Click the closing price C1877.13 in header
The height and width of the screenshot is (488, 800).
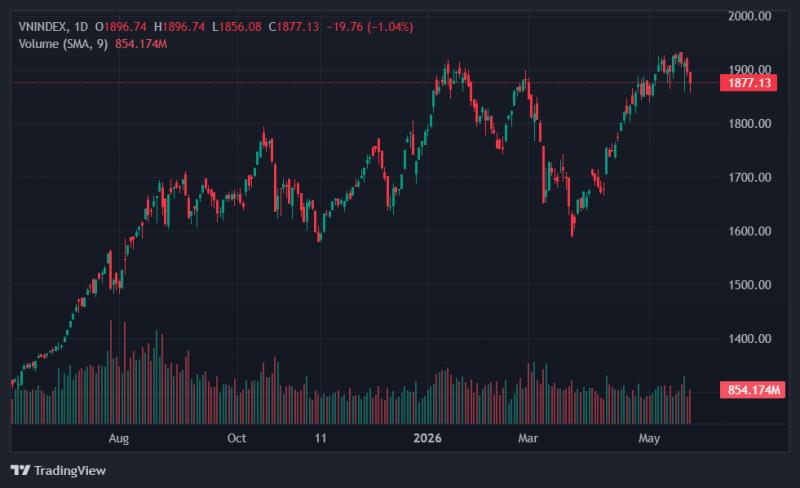[x=293, y=27]
